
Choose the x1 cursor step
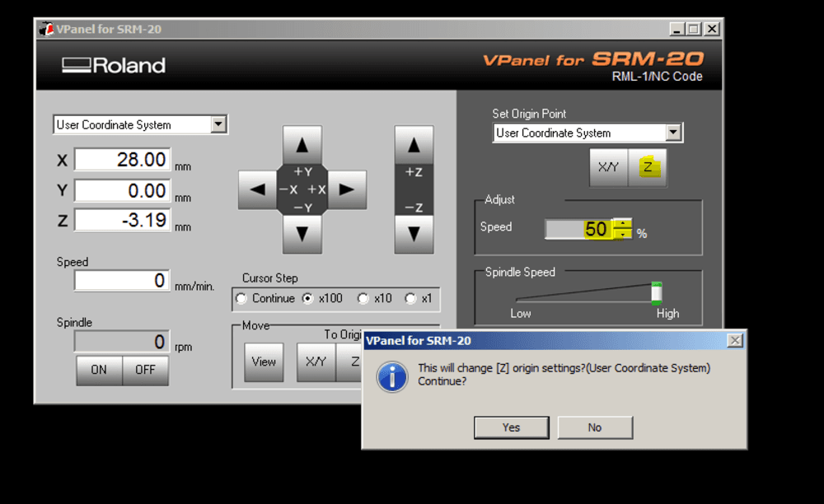pyautogui.click(x=410, y=299)
